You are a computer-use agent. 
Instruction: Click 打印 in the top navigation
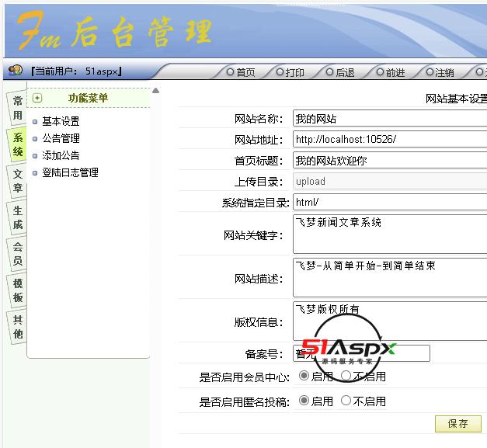(290, 72)
